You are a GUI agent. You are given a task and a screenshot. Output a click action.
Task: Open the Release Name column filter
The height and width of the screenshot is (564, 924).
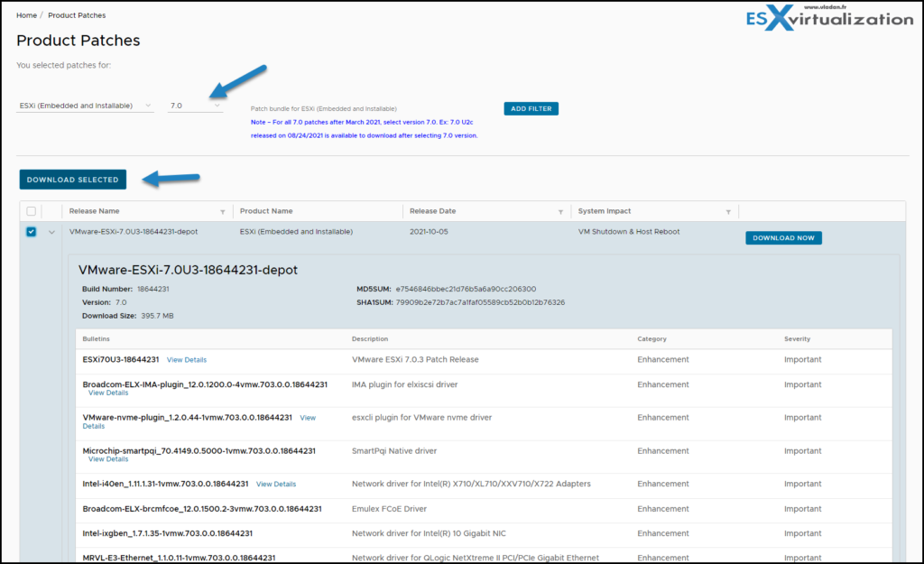pyautogui.click(x=225, y=210)
